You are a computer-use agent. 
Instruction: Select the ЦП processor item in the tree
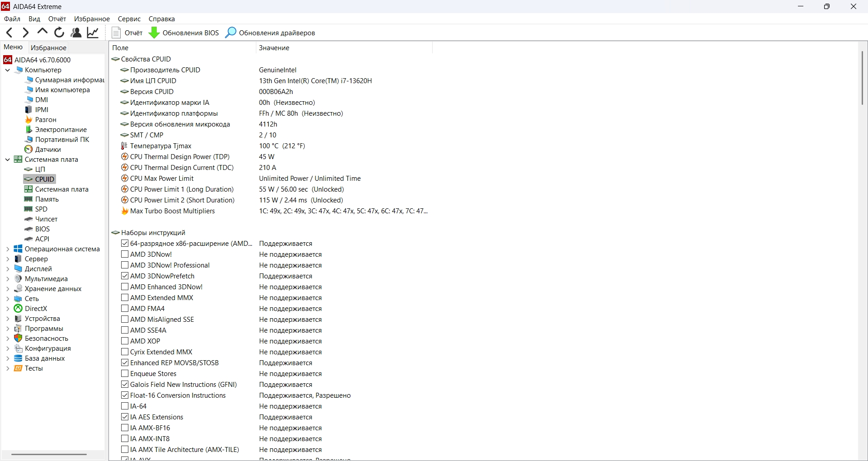35,169
